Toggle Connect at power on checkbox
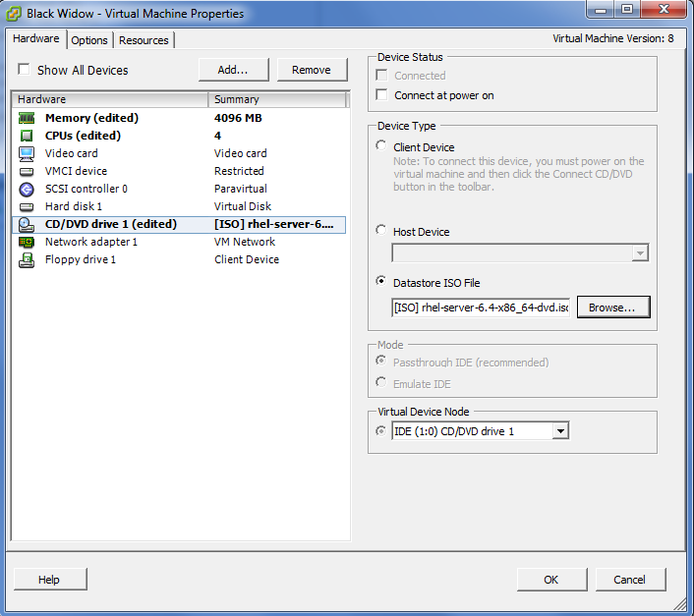The image size is (694, 616). 382,95
